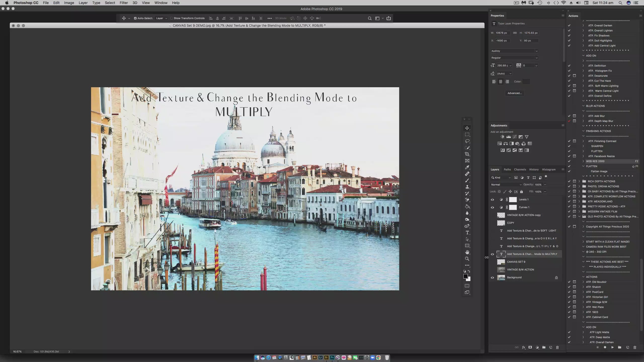The height and width of the screenshot is (362, 644).
Task: Click the font size input field
Action: point(502,65)
